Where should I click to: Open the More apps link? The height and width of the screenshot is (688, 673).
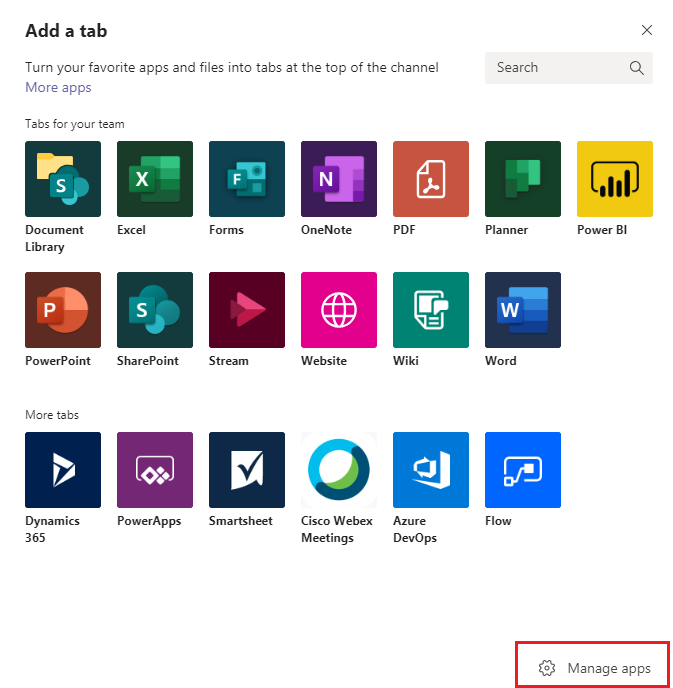tap(58, 88)
